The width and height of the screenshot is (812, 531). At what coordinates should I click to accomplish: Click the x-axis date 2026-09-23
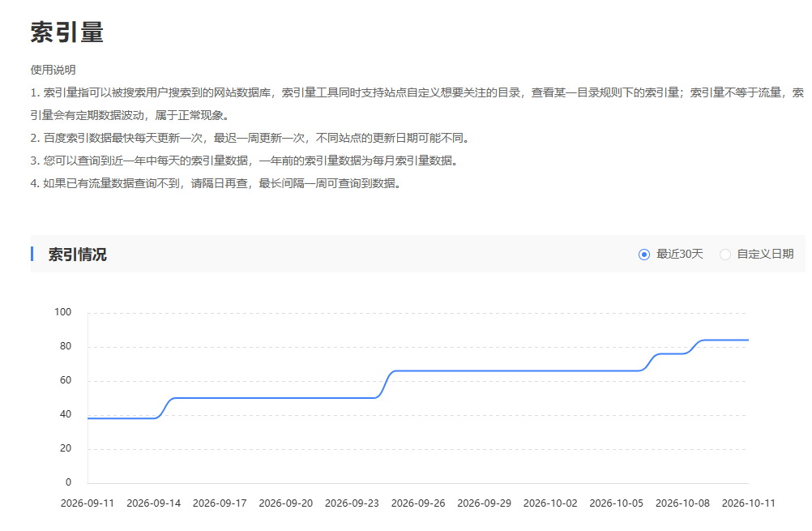[352, 503]
